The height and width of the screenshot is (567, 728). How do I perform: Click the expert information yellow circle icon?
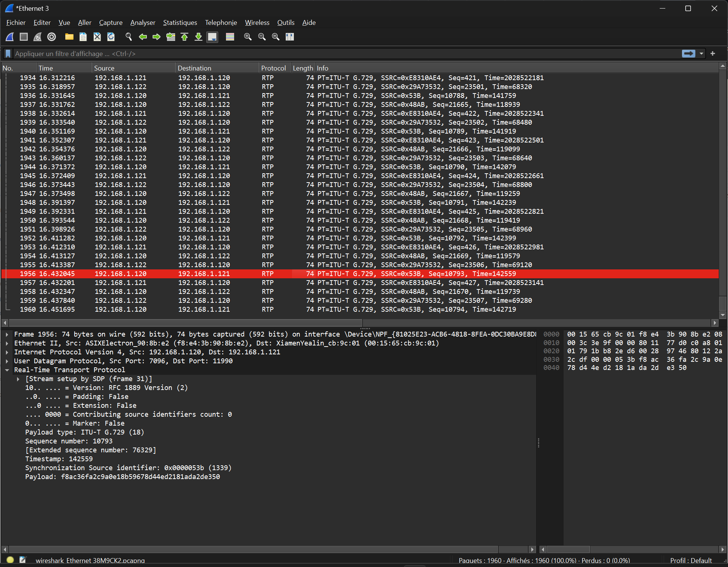point(10,560)
